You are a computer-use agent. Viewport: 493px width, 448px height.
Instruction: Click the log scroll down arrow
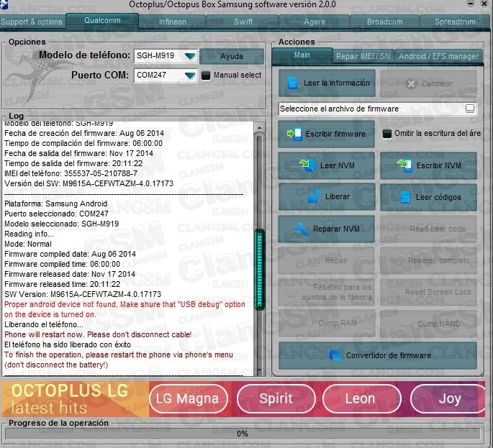(259, 370)
